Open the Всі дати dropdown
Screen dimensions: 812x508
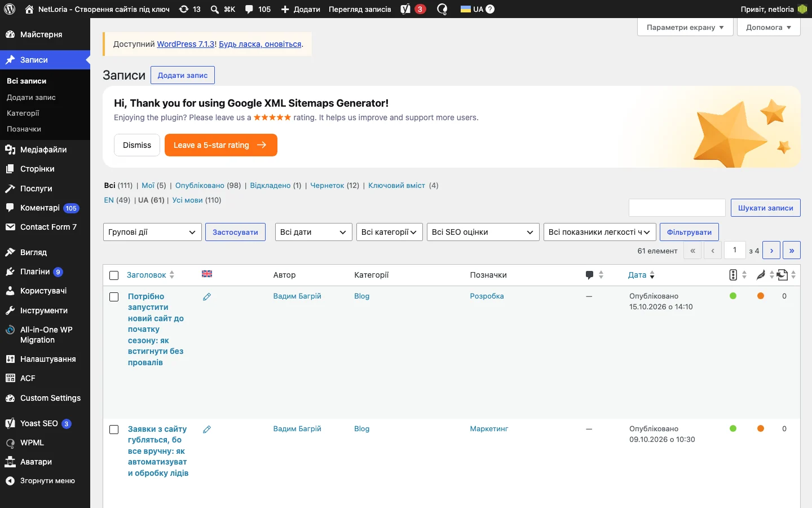tap(314, 232)
